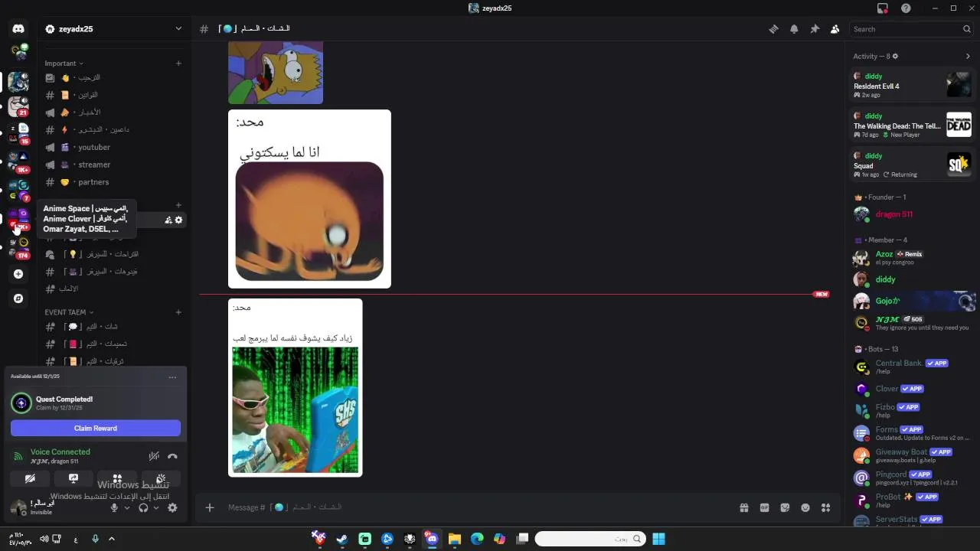This screenshot has width=980, height=551.
Task: Disconnect from voice call icon
Action: pyautogui.click(x=172, y=456)
